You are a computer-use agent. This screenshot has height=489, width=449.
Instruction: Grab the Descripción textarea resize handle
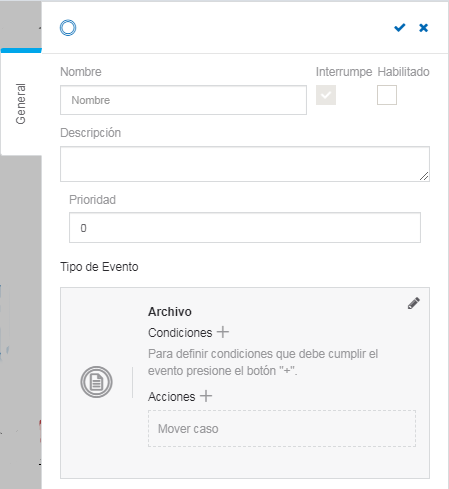424,176
